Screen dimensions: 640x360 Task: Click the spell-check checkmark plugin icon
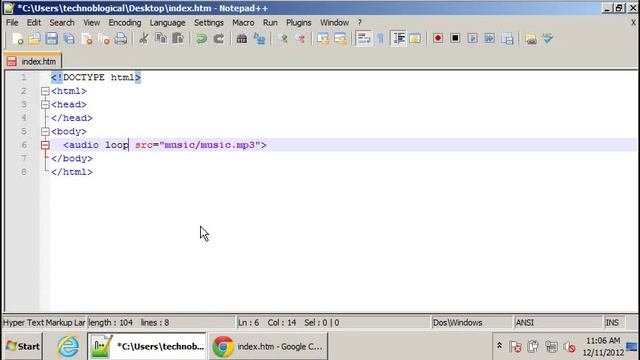tap(548, 39)
